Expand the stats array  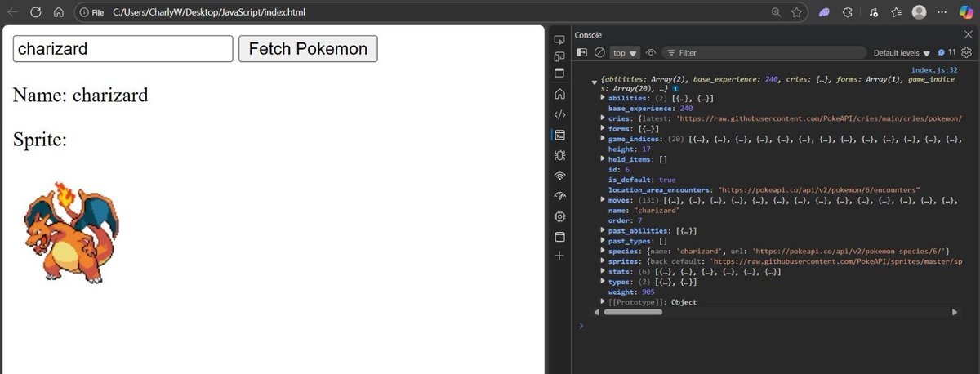603,271
